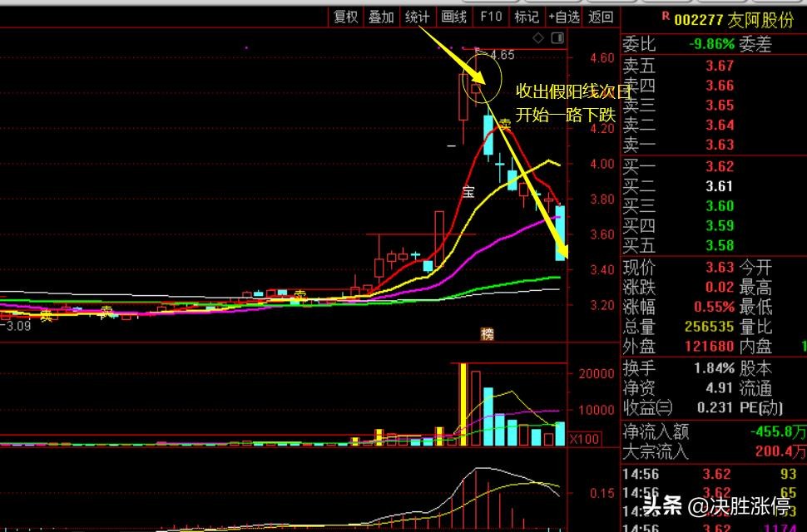Click the 卖 marker near the 4.20 level
The height and width of the screenshot is (532, 807).
point(505,125)
